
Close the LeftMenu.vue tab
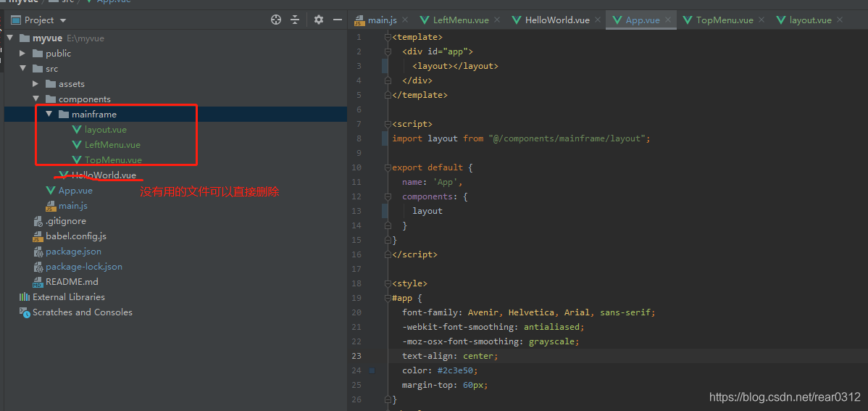pyautogui.click(x=497, y=20)
